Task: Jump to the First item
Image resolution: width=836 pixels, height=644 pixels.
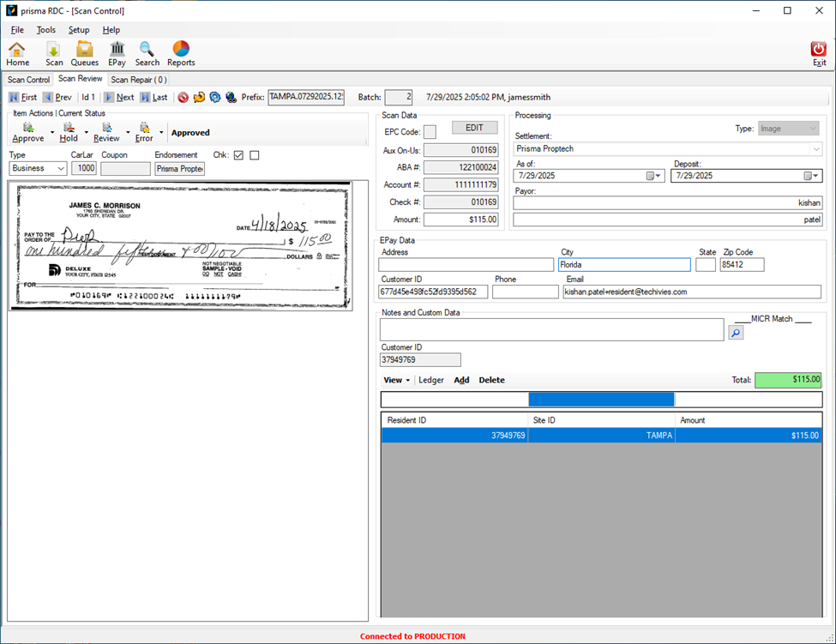Action: (x=23, y=98)
